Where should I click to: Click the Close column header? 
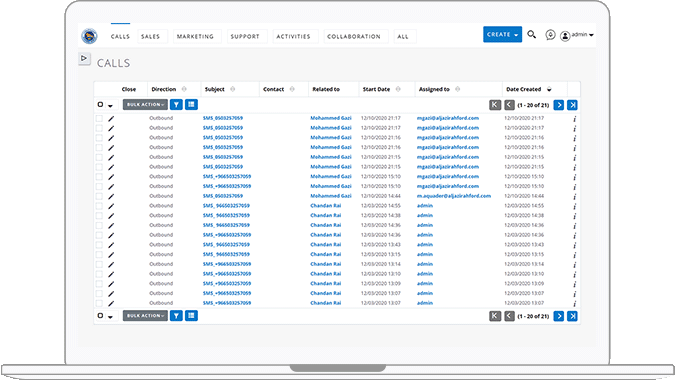pyautogui.click(x=129, y=89)
